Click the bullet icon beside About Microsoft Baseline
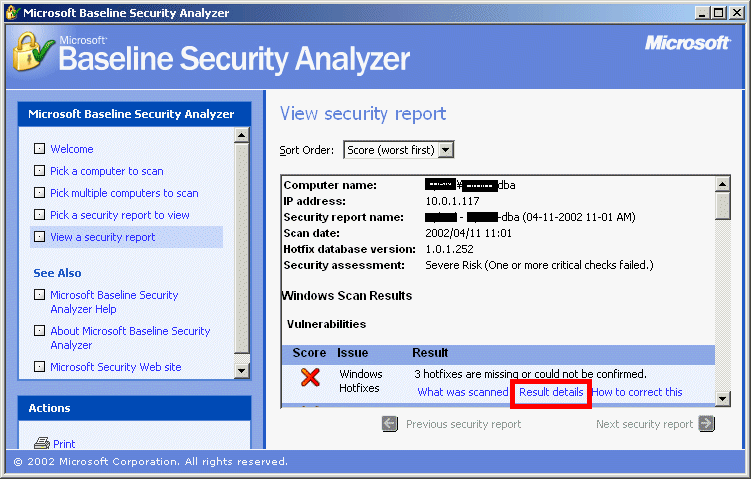 pyautogui.click(x=39, y=331)
